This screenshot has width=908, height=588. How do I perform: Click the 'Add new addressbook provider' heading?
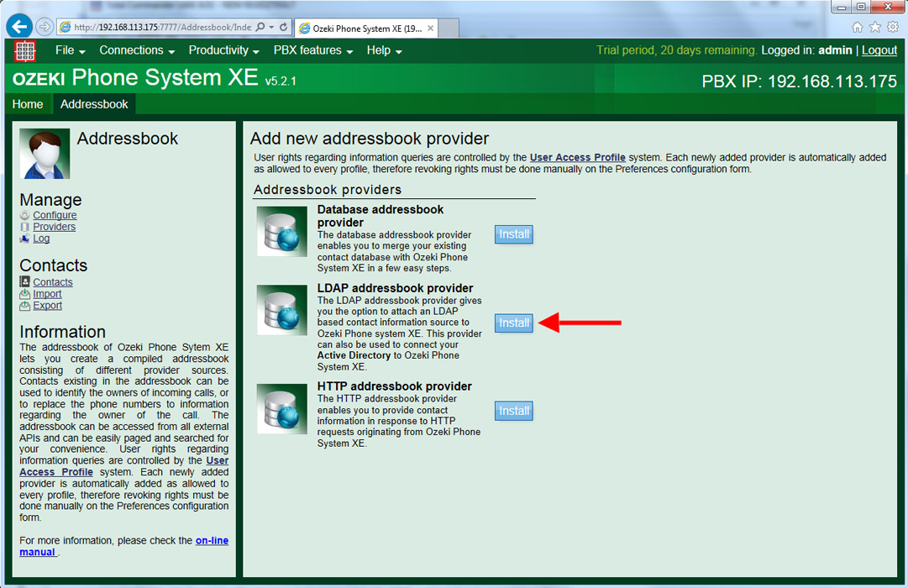point(370,139)
